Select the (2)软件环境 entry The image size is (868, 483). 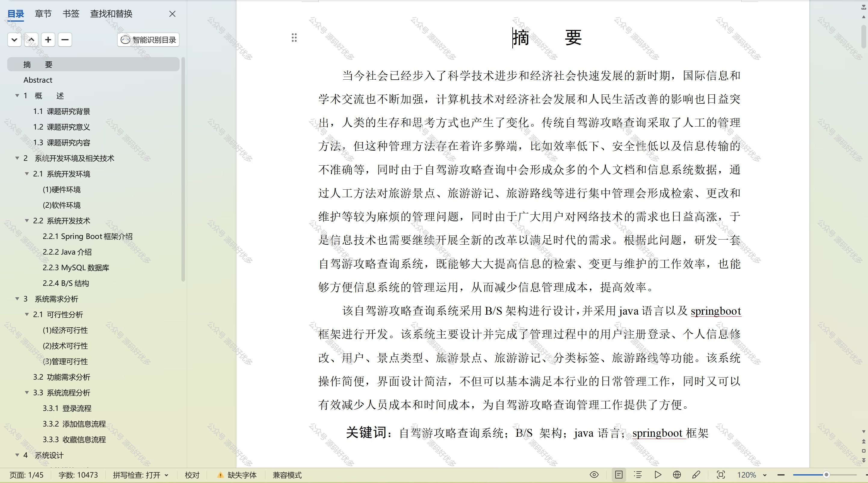62,205
